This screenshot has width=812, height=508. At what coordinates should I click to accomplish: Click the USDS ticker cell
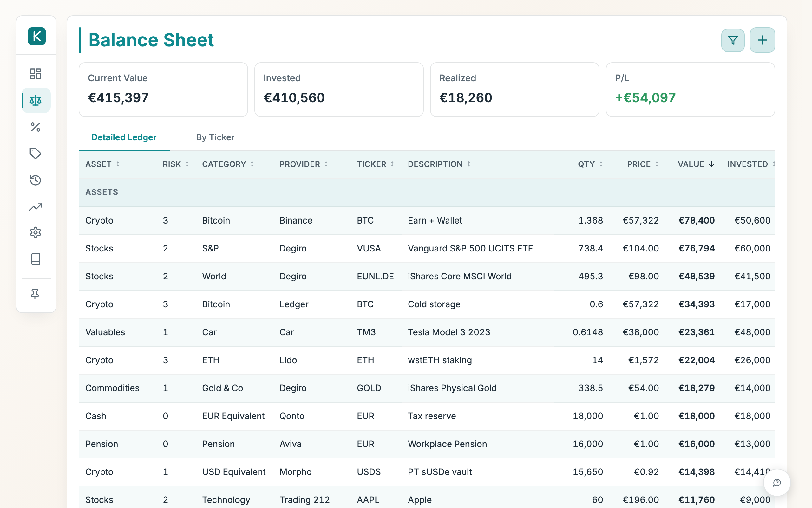tap(369, 472)
